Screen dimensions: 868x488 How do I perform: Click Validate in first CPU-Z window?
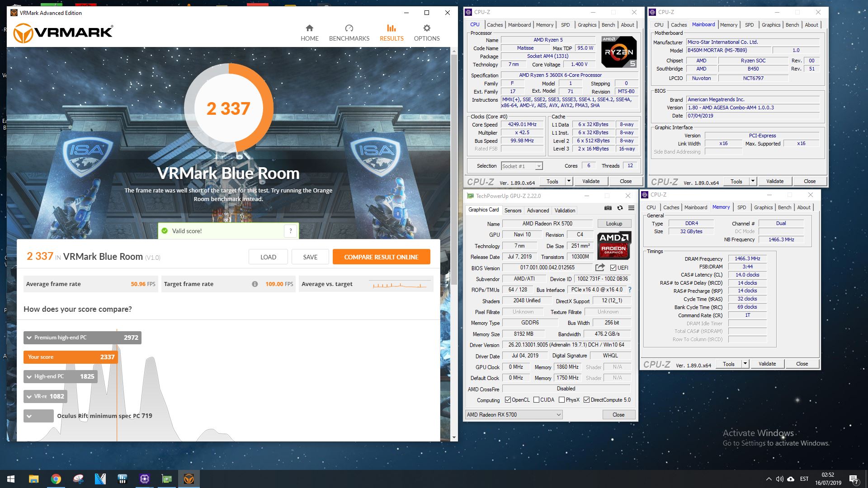[591, 181]
